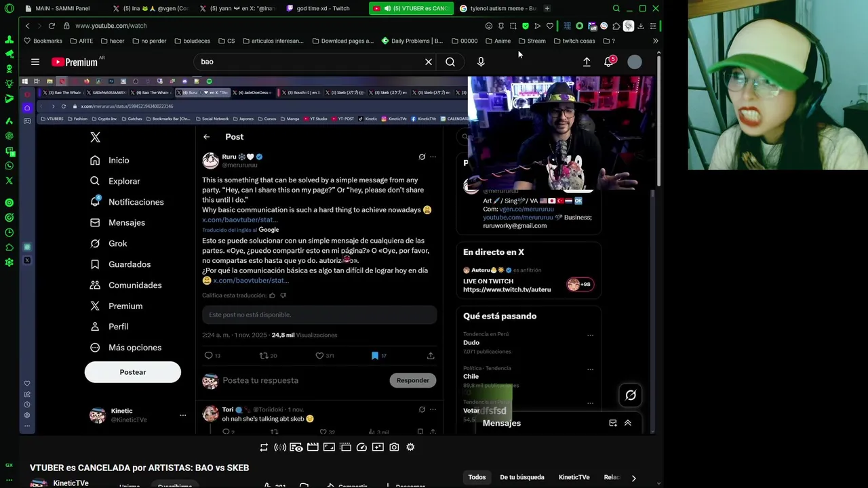The width and height of the screenshot is (868, 488).
Task: Run the YouTube search magnifier button
Action: (450, 62)
